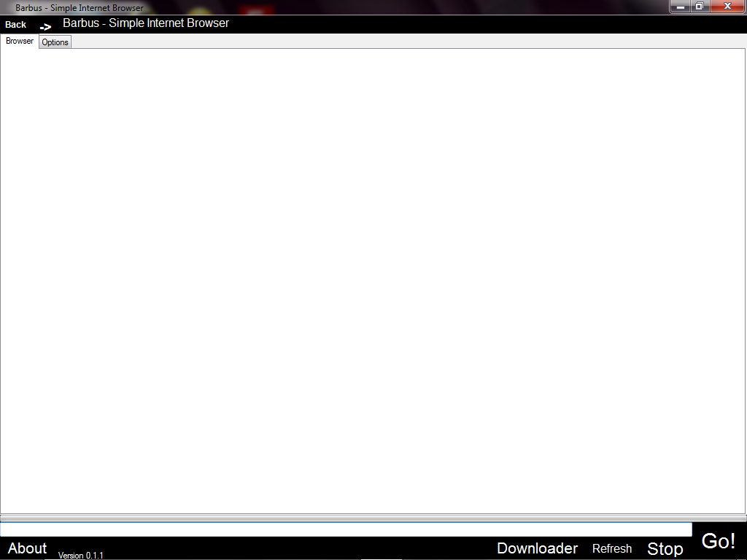Click the Go! navigation button

[718, 541]
